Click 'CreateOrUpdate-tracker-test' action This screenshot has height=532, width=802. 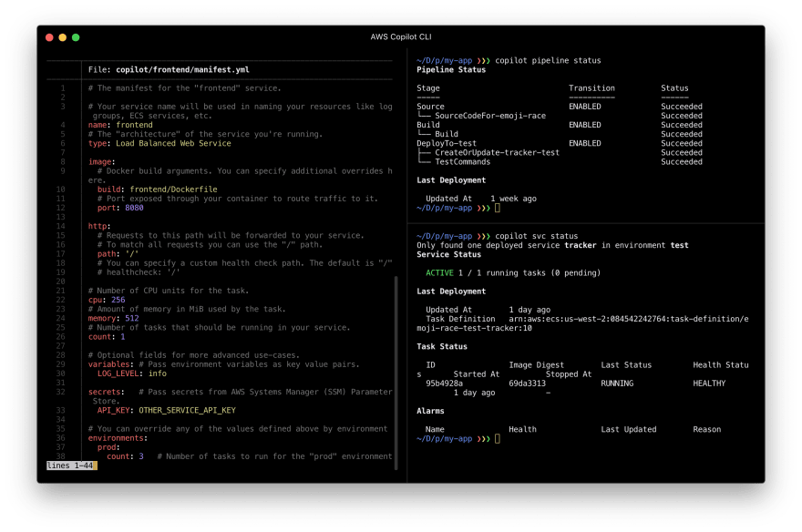coord(498,152)
